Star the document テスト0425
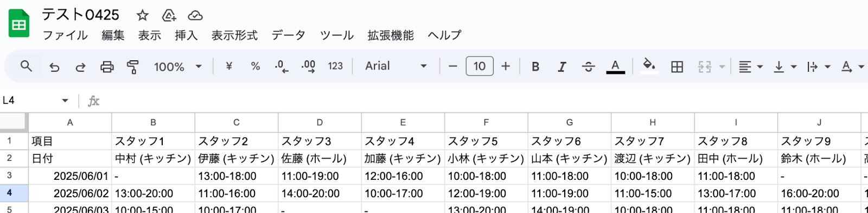The height and width of the screenshot is (213, 868). 143,15
